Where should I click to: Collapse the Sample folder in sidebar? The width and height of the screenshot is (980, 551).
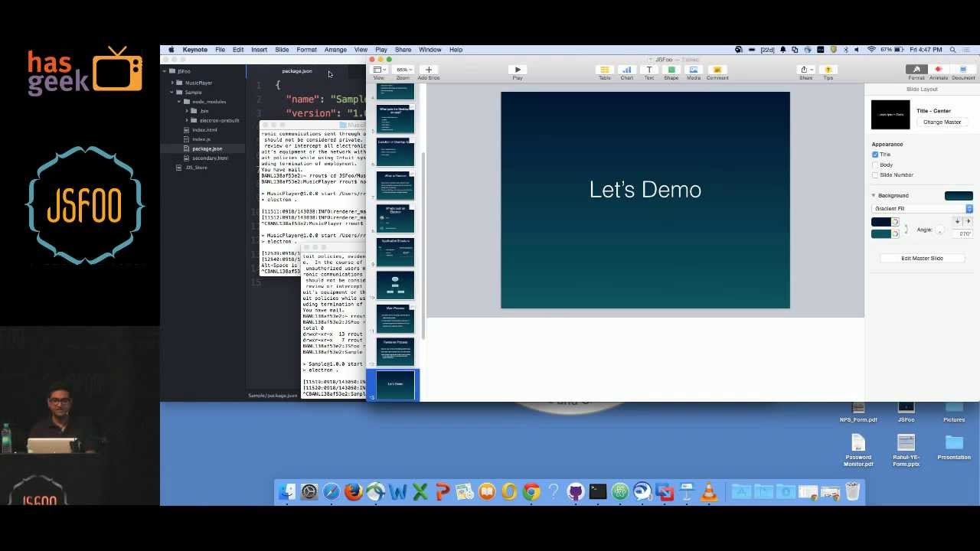point(173,92)
